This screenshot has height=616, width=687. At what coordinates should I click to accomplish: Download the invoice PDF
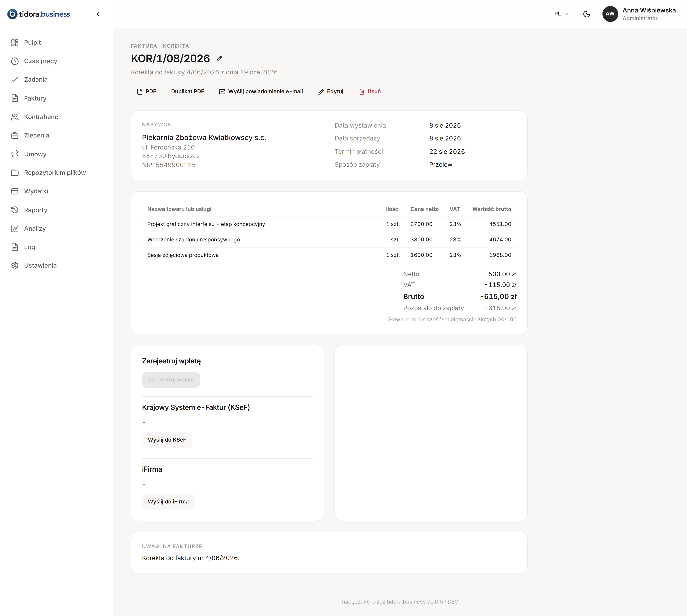(146, 91)
